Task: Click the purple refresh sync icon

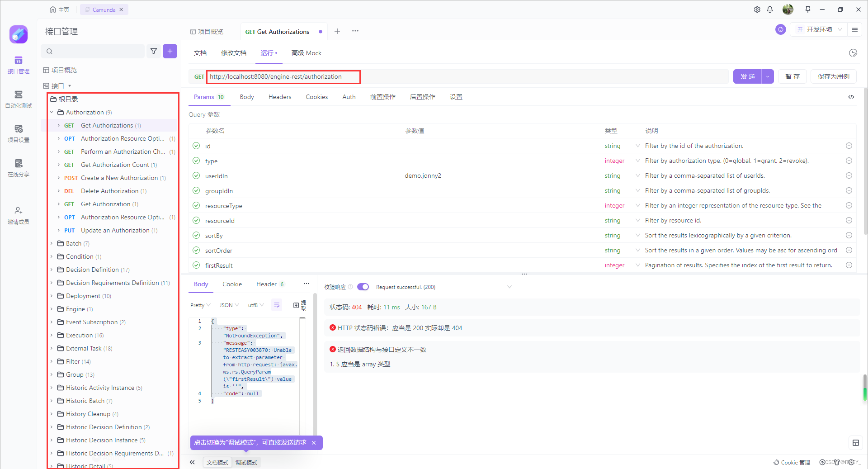Action: [781, 29]
